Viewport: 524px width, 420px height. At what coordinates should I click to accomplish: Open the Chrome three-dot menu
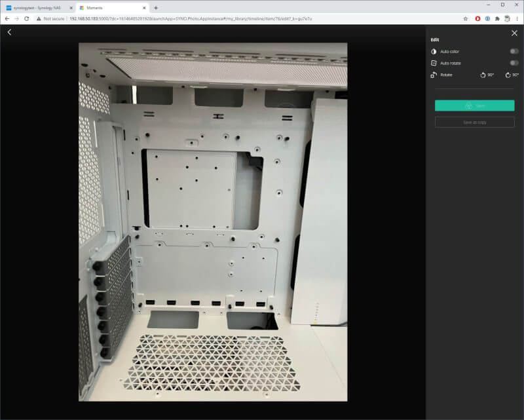(517, 18)
